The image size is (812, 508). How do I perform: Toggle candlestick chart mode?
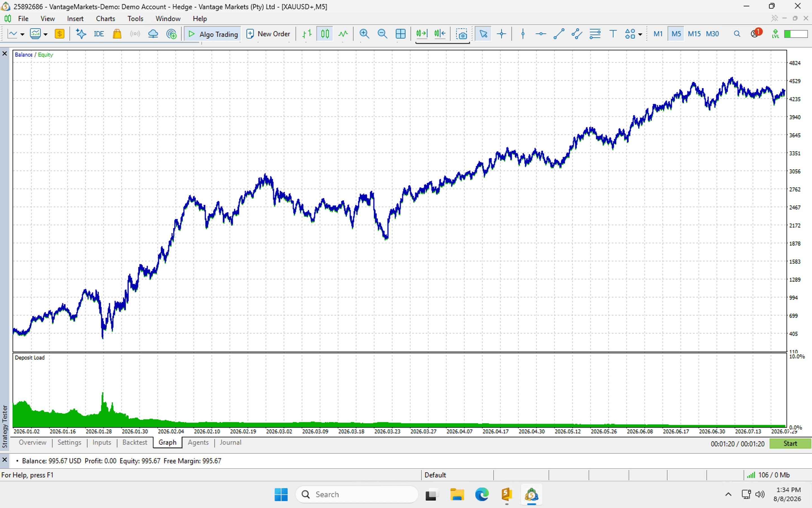[x=325, y=34]
